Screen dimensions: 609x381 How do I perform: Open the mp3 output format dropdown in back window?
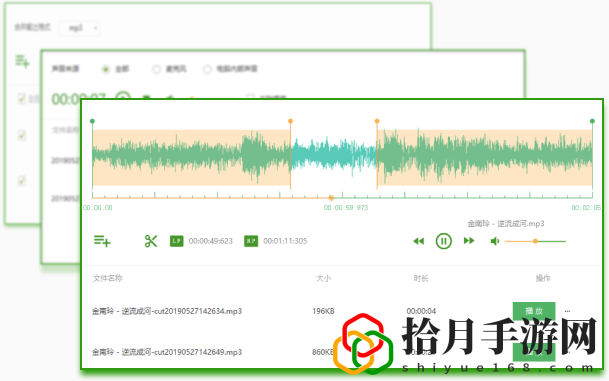tap(79, 28)
